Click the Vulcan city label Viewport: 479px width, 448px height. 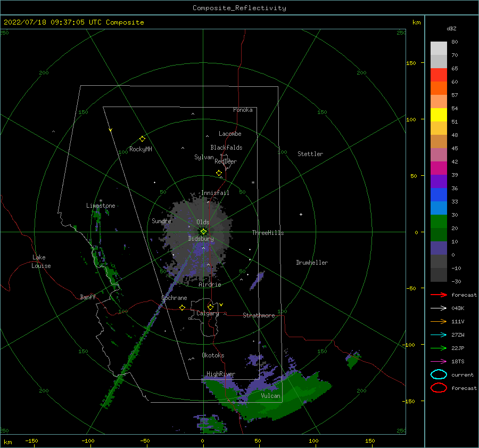click(x=270, y=396)
